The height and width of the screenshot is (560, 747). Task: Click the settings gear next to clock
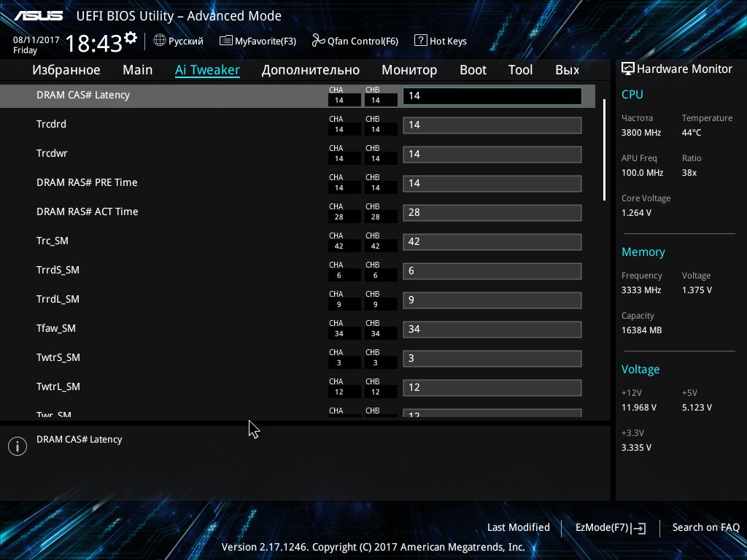pyautogui.click(x=131, y=38)
